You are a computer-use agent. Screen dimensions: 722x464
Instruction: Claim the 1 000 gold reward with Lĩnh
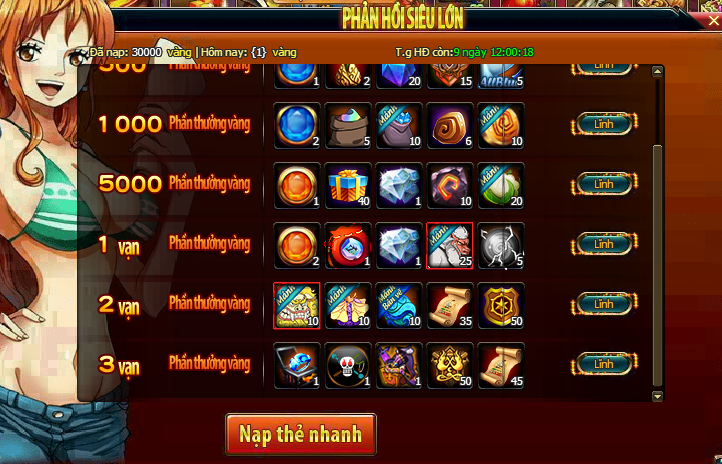pyautogui.click(x=604, y=124)
